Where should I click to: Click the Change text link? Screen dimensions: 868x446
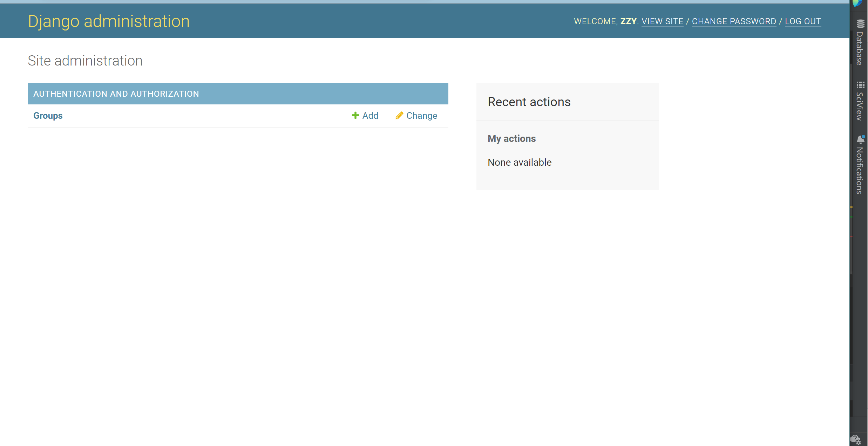click(x=422, y=116)
